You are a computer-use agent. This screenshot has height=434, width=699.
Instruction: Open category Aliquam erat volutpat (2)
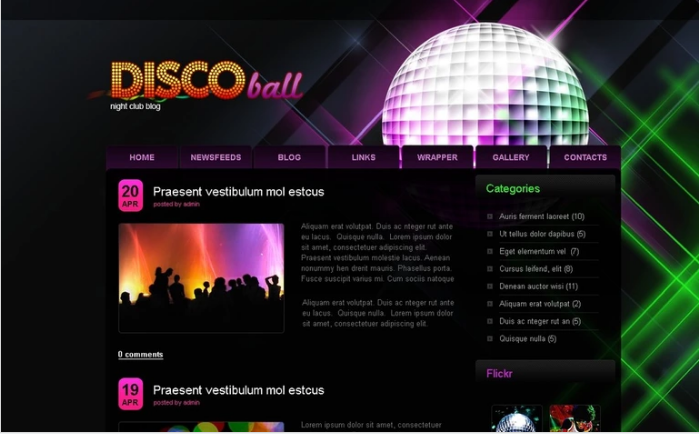click(x=540, y=304)
